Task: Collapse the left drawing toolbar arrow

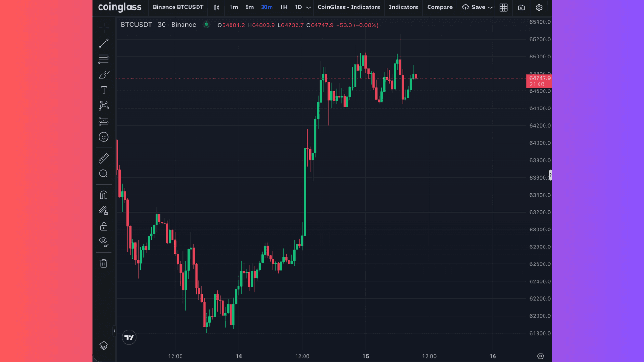Action: click(114, 331)
